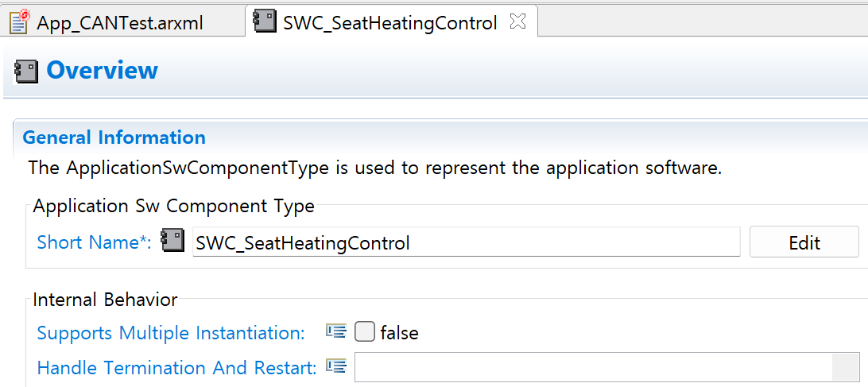This screenshot has width=868, height=387.
Task: Click the Short Name* label link
Action: [94, 242]
